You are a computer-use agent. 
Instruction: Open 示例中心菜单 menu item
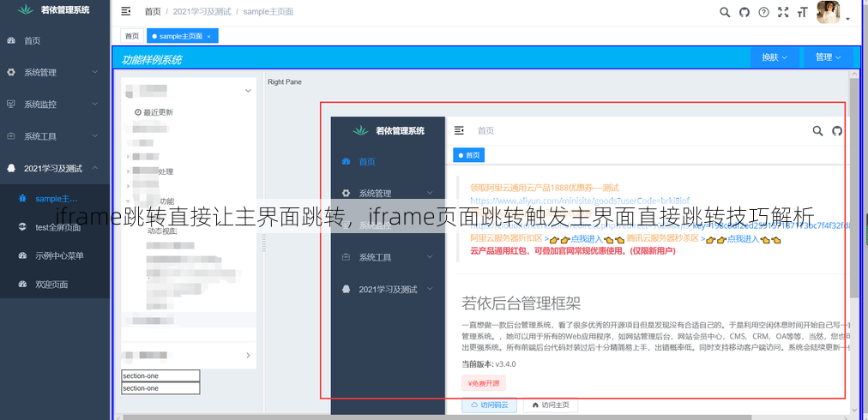[55, 255]
